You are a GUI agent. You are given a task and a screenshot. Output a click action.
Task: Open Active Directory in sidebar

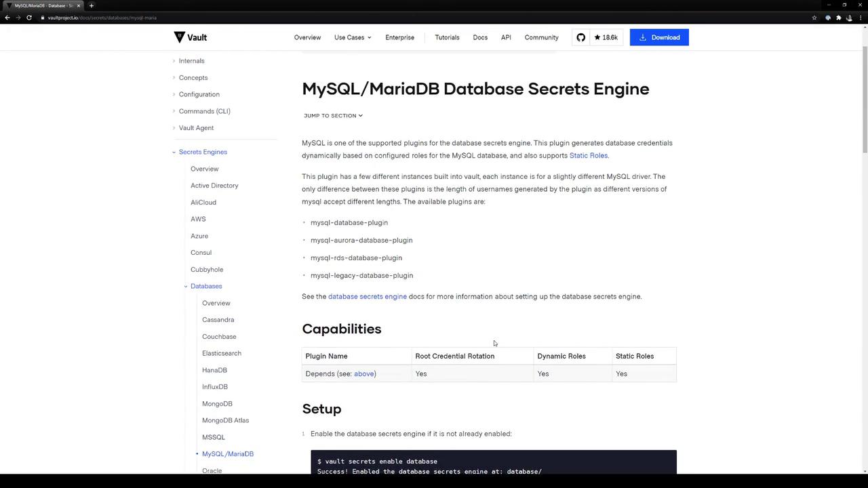click(214, 186)
